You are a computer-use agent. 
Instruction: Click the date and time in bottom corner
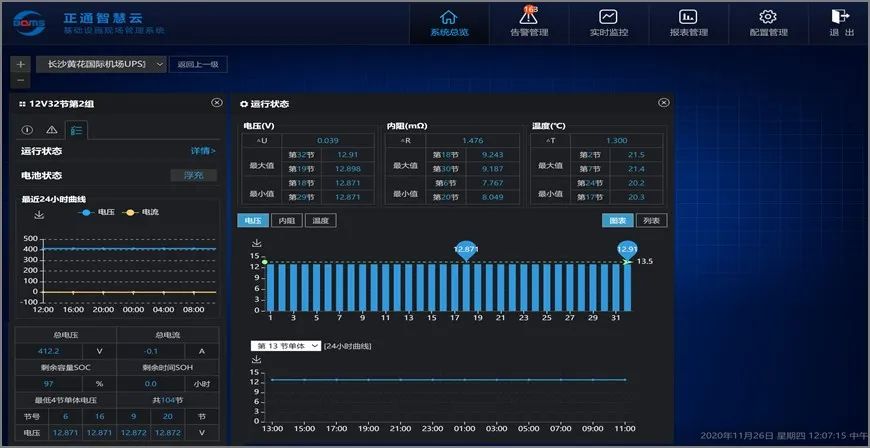781,436
